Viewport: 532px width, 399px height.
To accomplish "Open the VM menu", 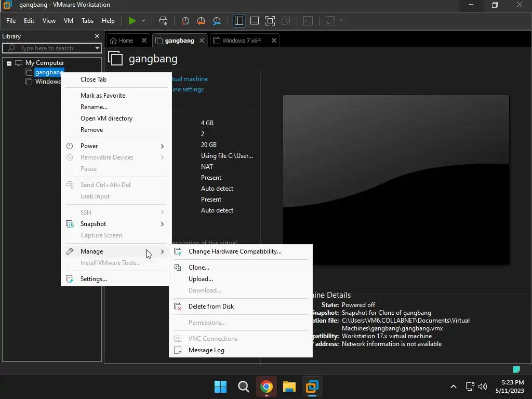I will pos(69,21).
